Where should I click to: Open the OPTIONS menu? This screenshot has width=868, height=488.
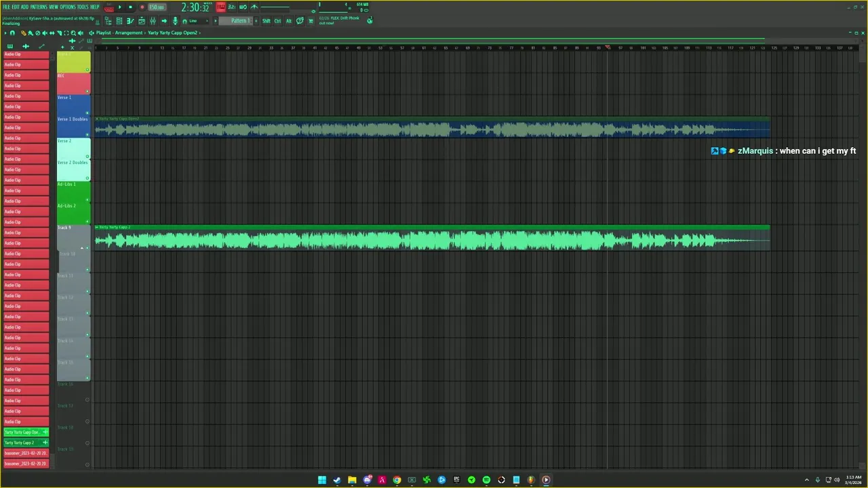click(68, 7)
